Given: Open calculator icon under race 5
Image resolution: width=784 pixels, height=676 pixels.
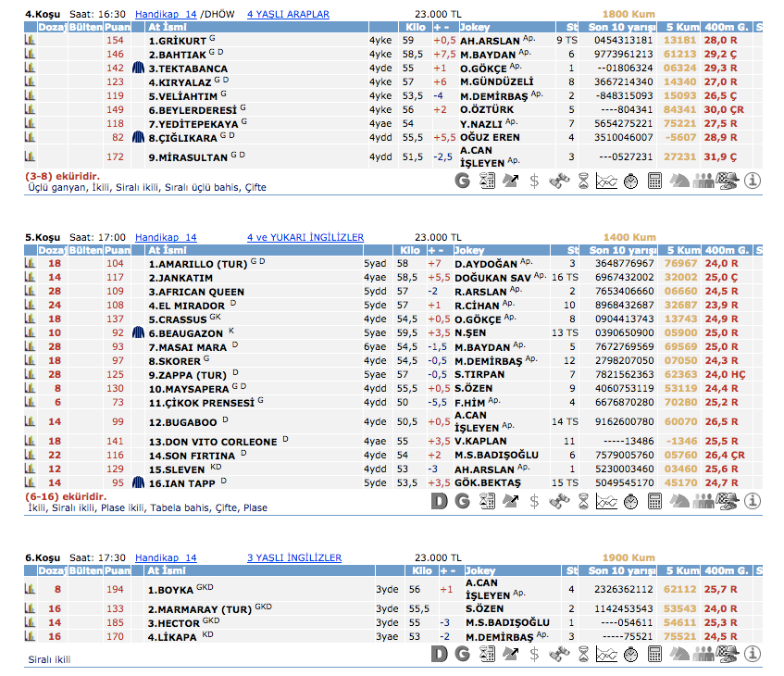Looking at the screenshot, I should tap(654, 501).
